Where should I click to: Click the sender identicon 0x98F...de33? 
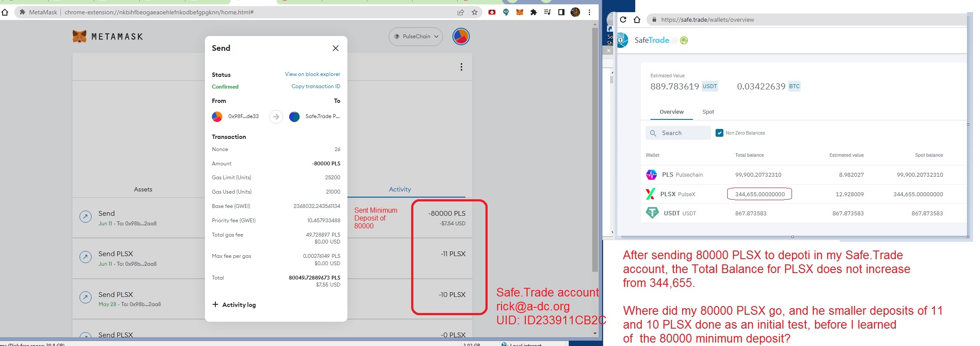coord(217,117)
